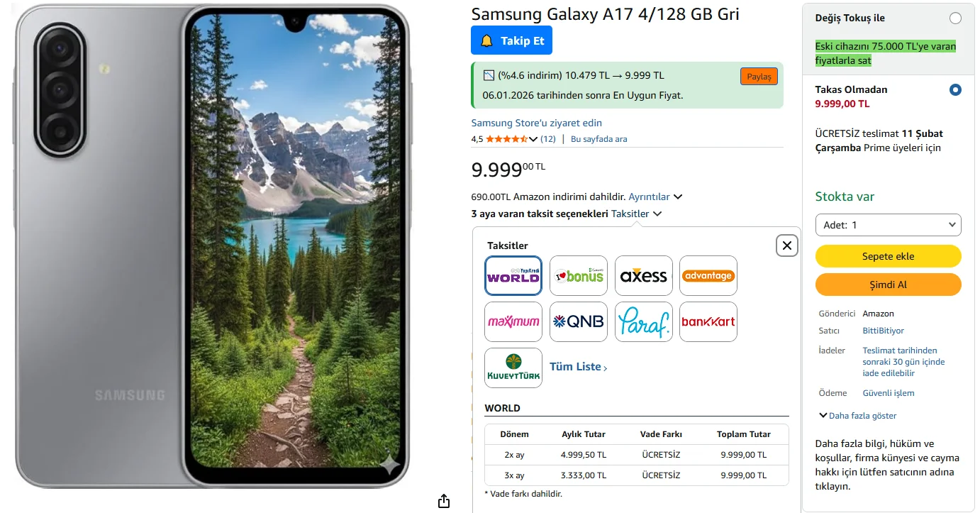The image size is (980, 513).
Task: Choose the Maximum card logo
Action: (x=513, y=321)
